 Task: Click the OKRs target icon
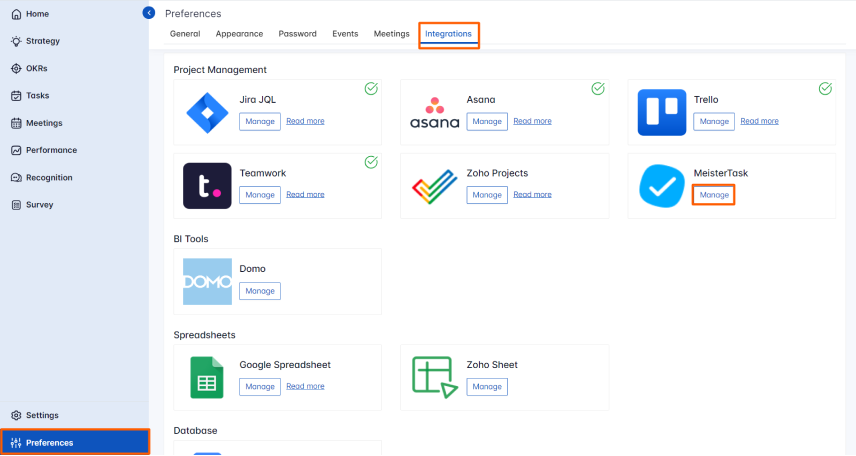[16, 68]
